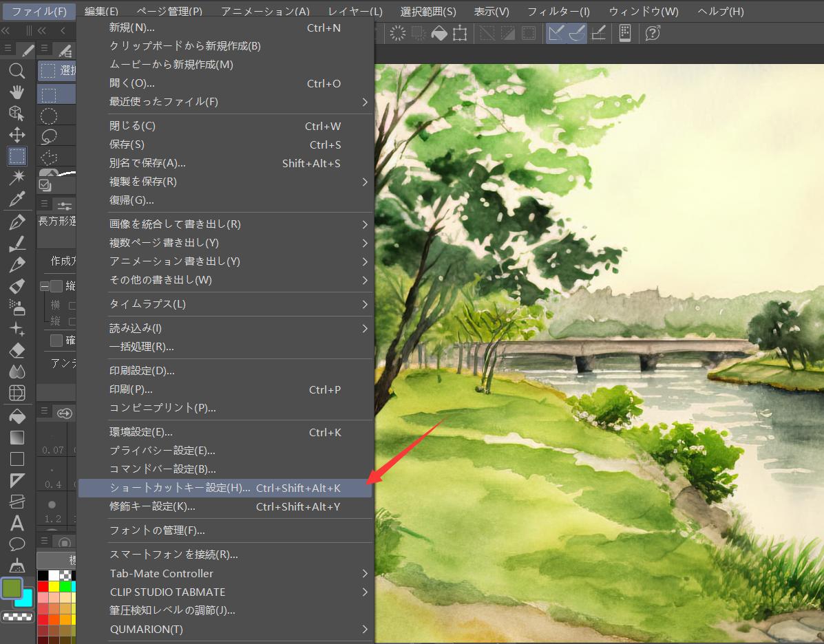The width and height of the screenshot is (824, 644).
Task: Toggle the first snap-to-ruler icon
Action: tap(556, 34)
